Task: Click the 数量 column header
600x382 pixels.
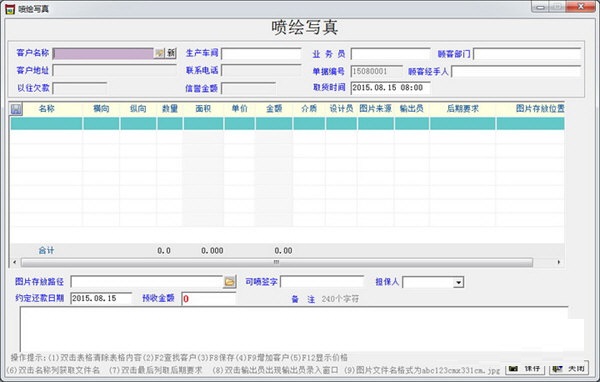Action: tap(170, 109)
